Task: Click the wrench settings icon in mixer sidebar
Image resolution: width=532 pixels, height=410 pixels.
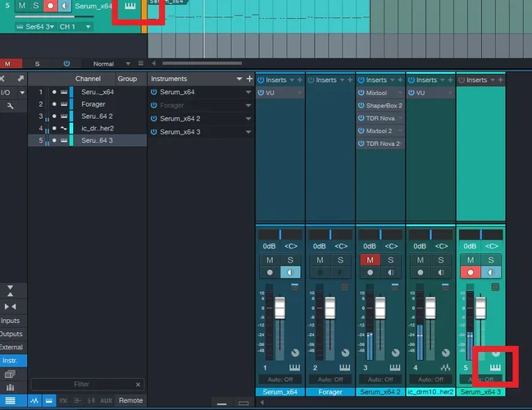Action: point(10,107)
